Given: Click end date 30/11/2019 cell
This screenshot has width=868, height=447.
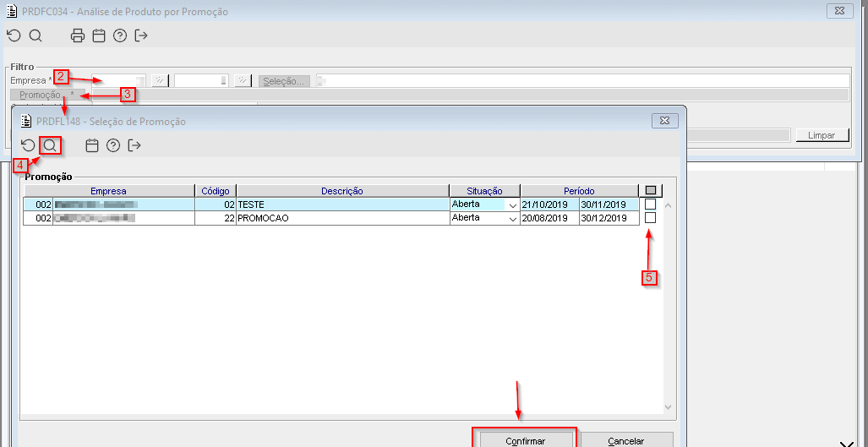Looking at the screenshot, I should tap(609, 204).
